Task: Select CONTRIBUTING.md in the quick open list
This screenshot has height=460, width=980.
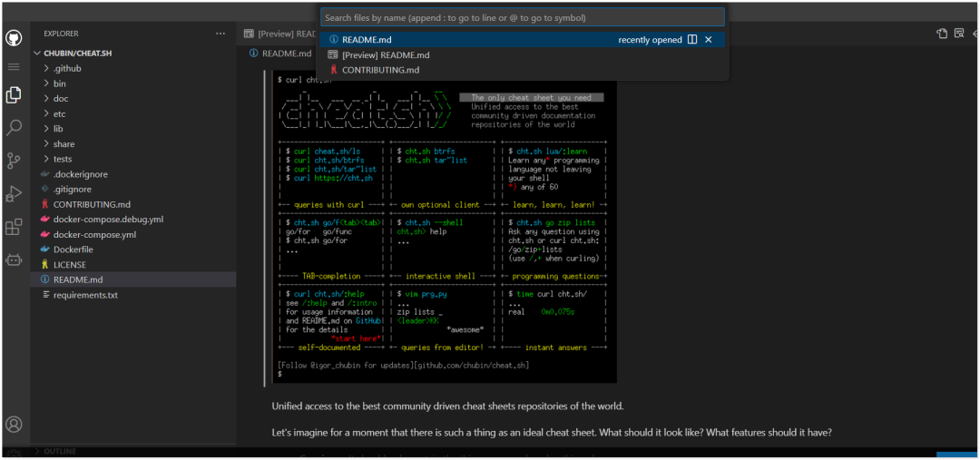Action: click(x=523, y=70)
